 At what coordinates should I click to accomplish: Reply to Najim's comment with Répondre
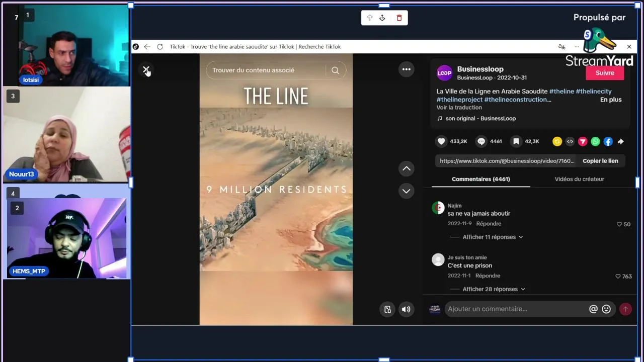pos(489,224)
